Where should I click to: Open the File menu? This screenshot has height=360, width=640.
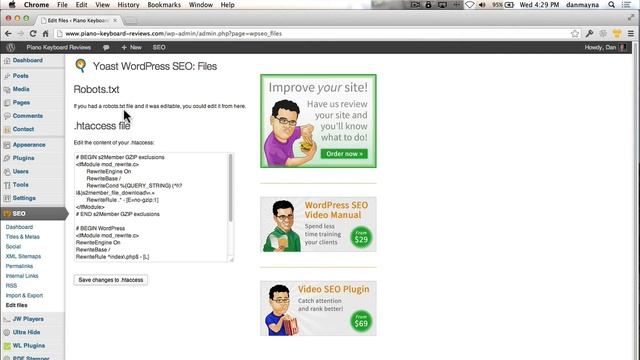coord(62,4)
